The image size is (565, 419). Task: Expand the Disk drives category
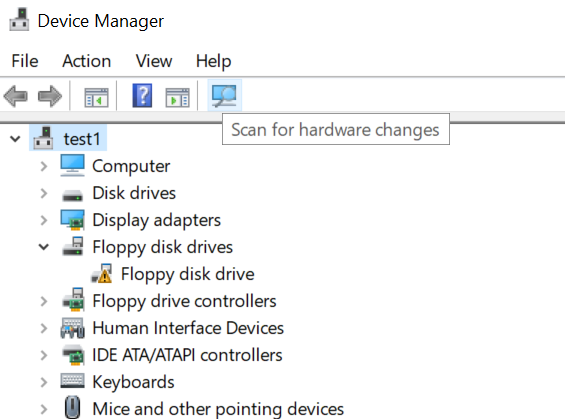(44, 193)
